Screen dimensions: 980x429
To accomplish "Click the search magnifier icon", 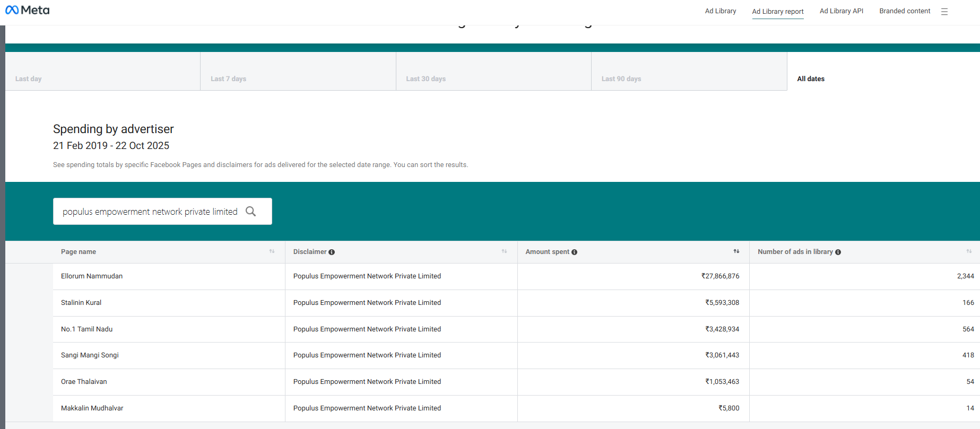I will tap(251, 212).
